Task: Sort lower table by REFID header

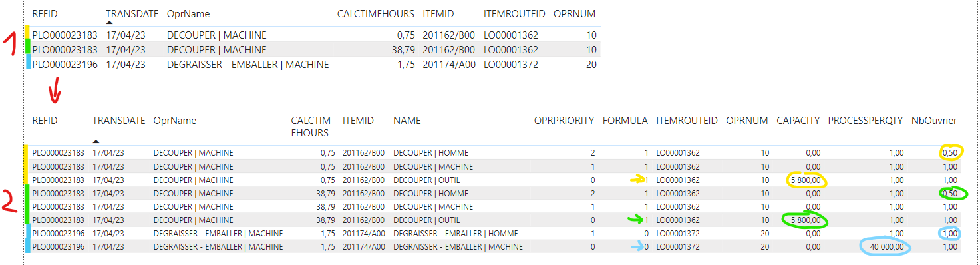Action: coord(45,121)
